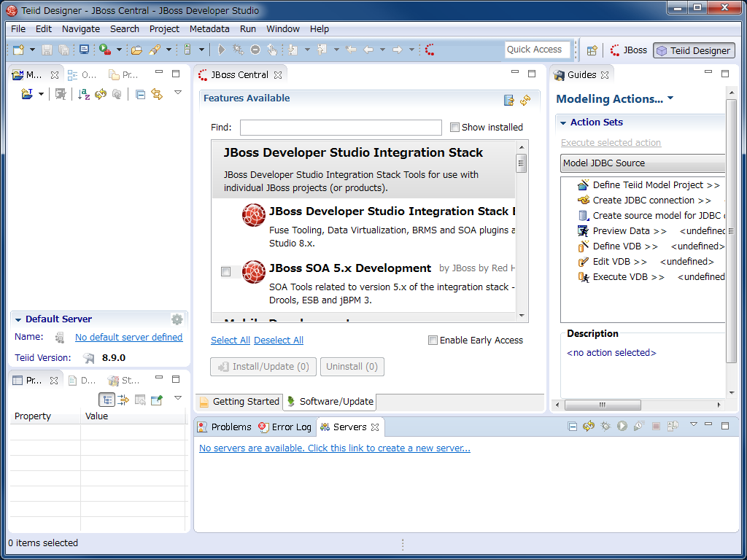Click the Features Available header page-with-arrows icon
Screen dimensions: 747x560
(x=508, y=100)
